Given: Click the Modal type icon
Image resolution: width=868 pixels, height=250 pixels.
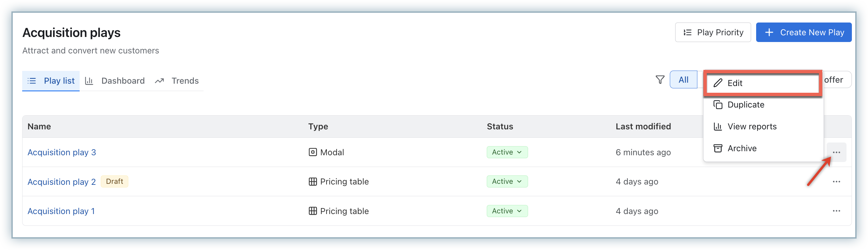Looking at the screenshot, I should [312, 152].
